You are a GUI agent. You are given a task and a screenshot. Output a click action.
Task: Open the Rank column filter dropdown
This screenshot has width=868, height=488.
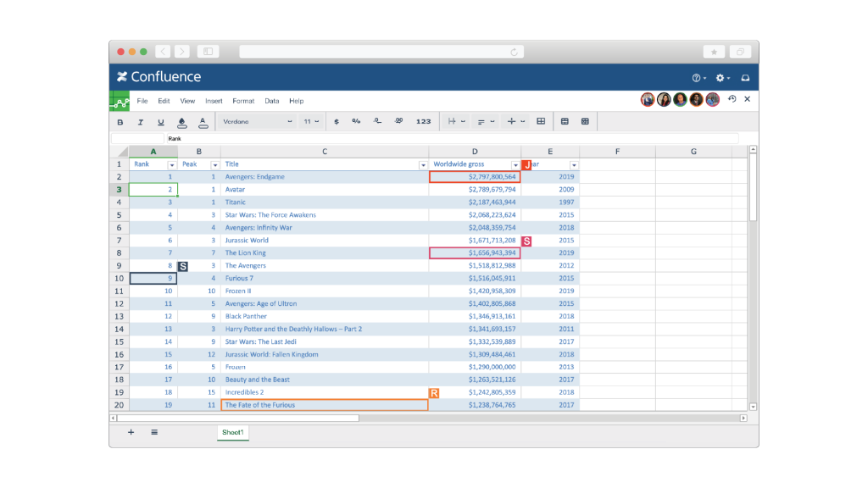171,165
